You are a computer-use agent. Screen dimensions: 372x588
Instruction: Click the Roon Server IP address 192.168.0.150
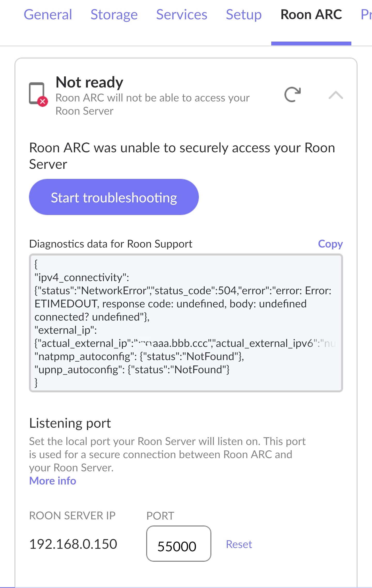click(73, 544)
